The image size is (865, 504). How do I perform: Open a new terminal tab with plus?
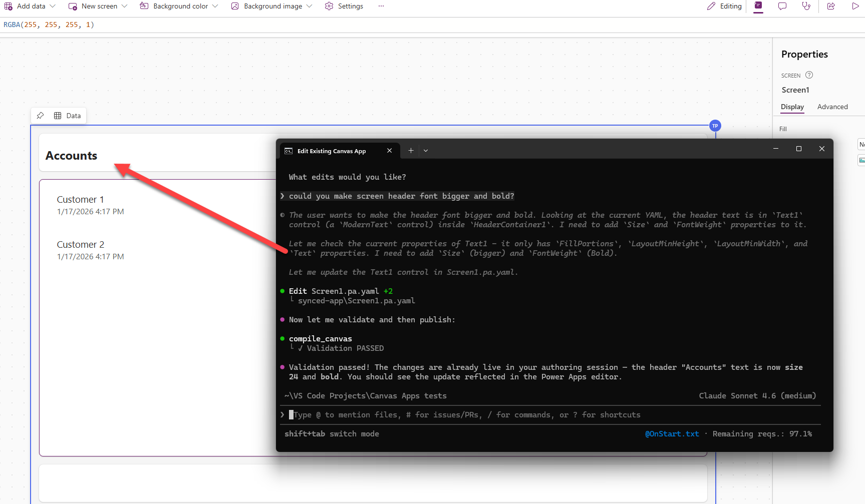(x=411, y=151)
